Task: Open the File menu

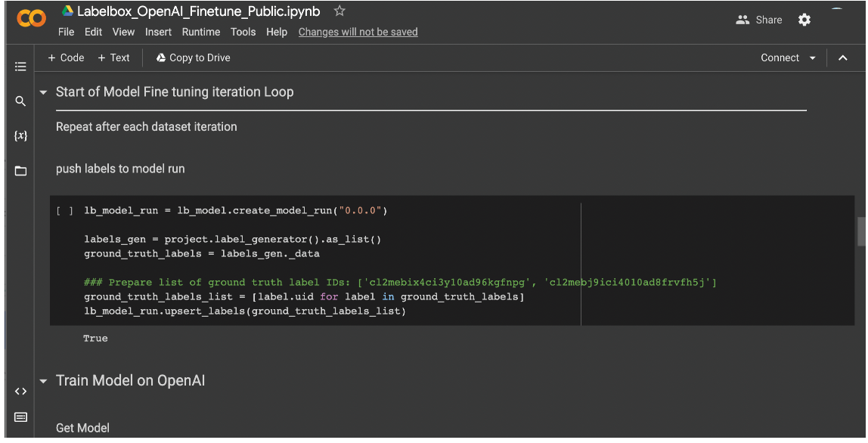Action: coord(66,32)
